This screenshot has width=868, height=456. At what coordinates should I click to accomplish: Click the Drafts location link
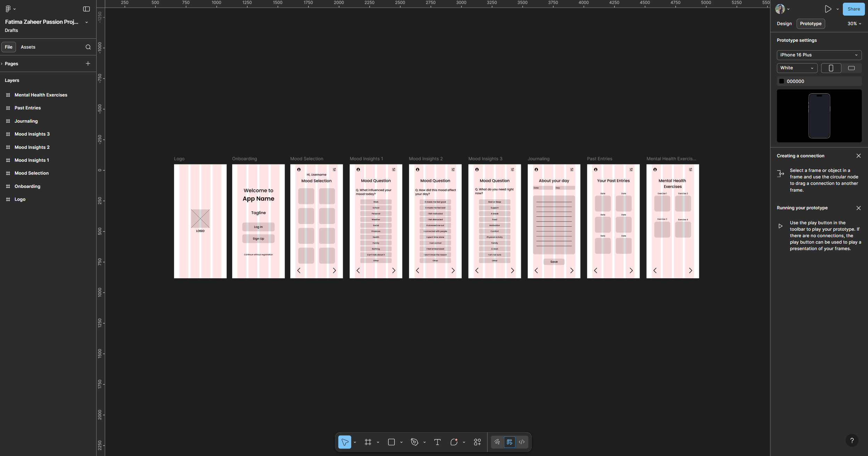[x=11, y=31]
